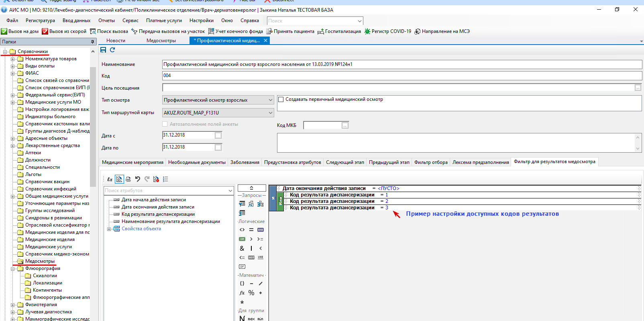Tick the checkbox in 'Дата с' field

click(x=218, y=135)
